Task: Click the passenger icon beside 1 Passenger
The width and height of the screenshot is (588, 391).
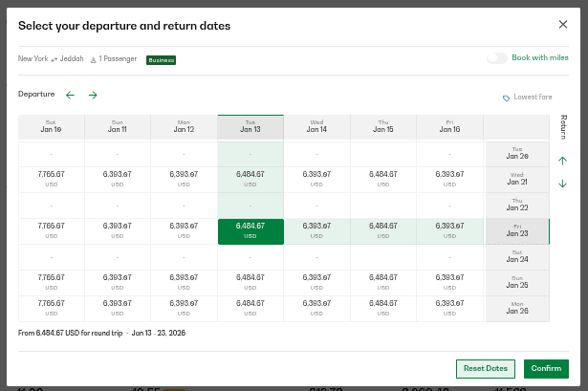Action: (94, 59)
